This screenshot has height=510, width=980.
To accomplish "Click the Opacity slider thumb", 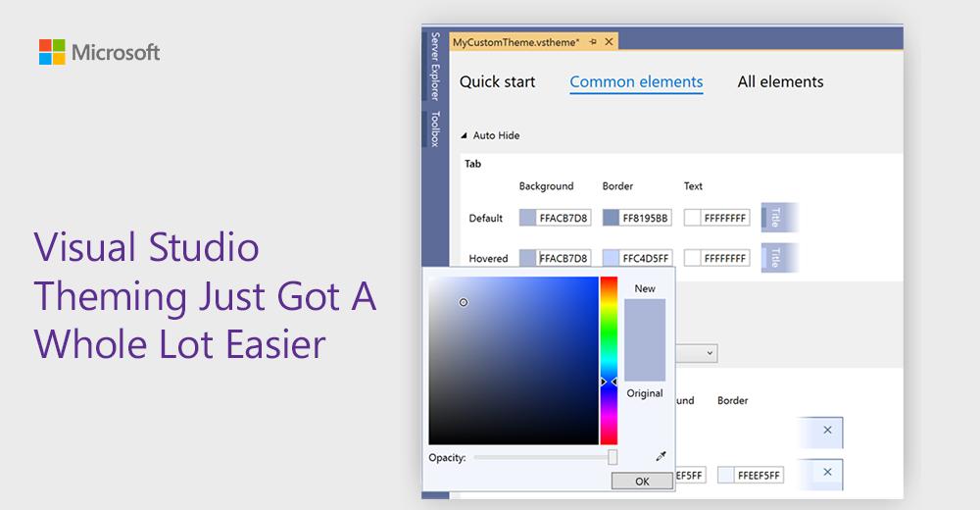I will point(612,457).
